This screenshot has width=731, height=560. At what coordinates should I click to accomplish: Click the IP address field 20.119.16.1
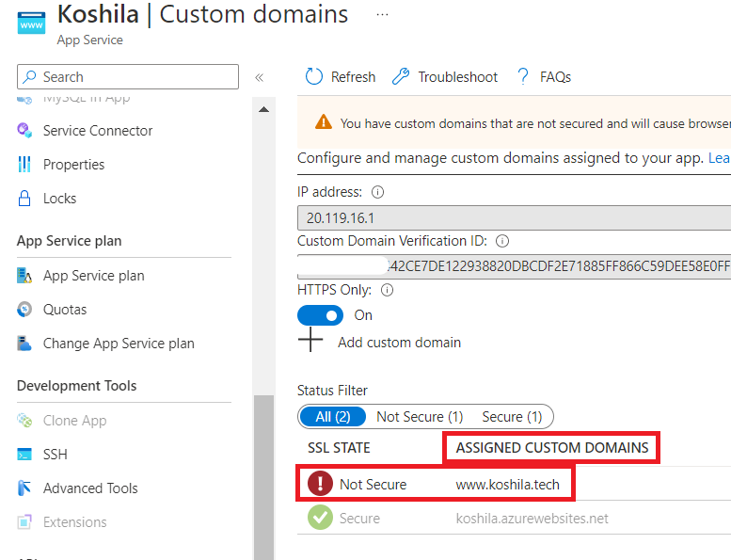click(x=515, y=217)
